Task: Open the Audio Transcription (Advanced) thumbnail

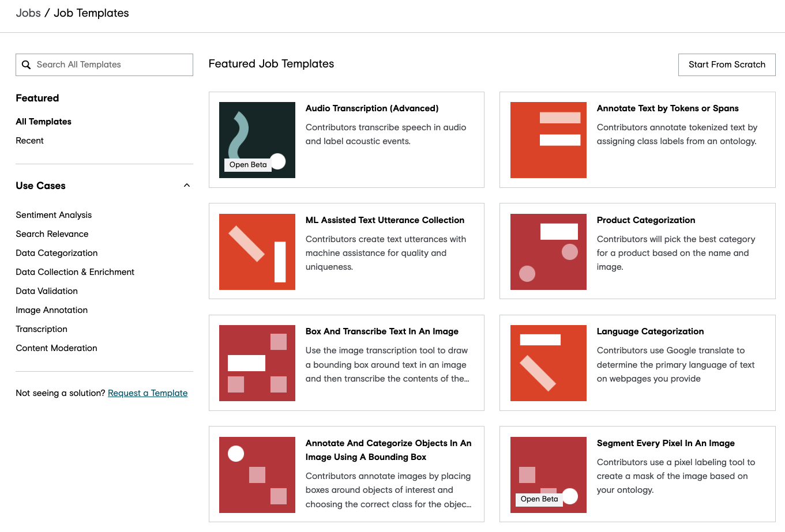Action: [x=257, y=140]
